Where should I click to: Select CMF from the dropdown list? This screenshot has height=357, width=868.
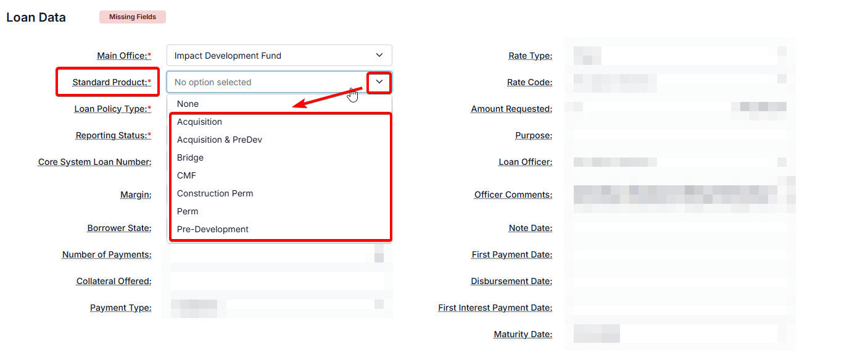point(186,175)
